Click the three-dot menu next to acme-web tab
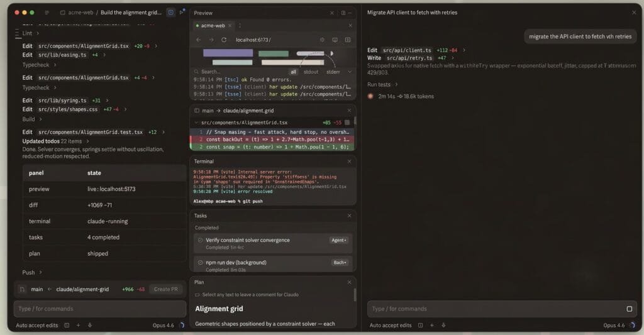The height and width of the screenshot is (335, 644). pos(240,25)
